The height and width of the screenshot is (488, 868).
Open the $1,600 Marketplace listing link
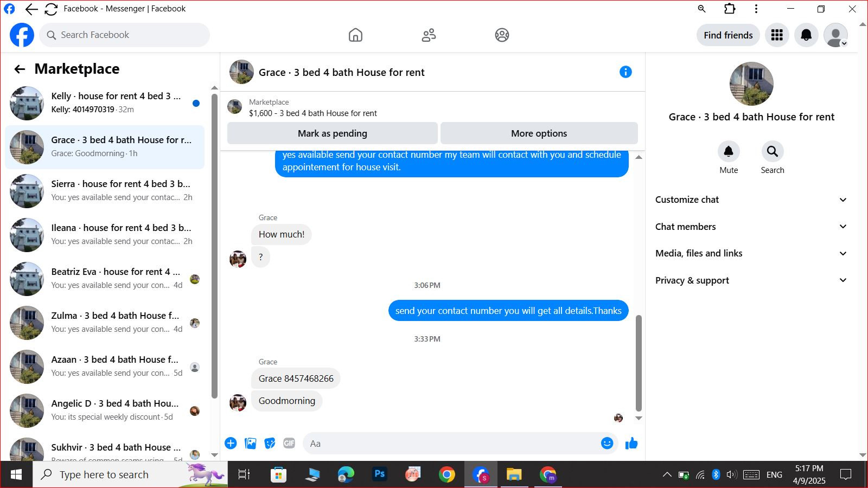(x=312, y=113)
